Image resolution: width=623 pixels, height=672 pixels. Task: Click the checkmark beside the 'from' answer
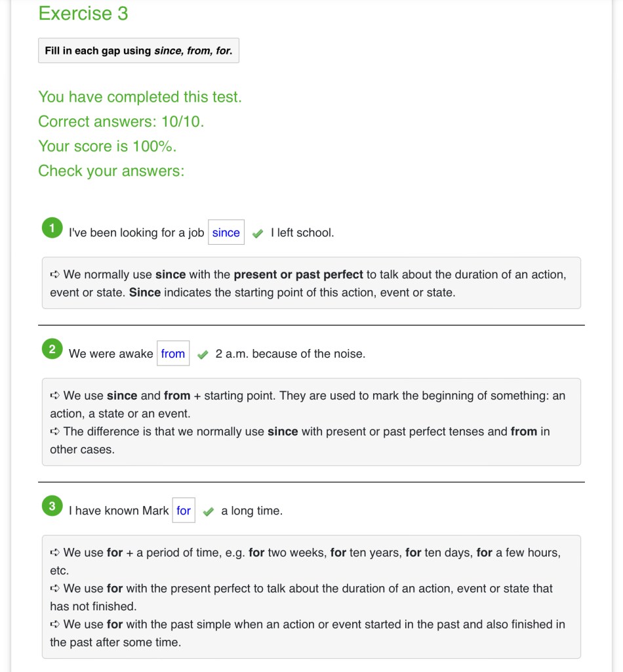203,354
